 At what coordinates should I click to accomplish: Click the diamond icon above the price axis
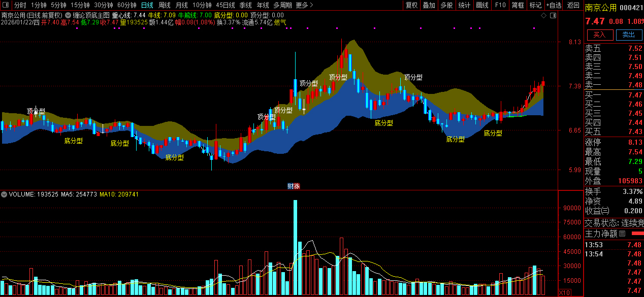(544, 15)
